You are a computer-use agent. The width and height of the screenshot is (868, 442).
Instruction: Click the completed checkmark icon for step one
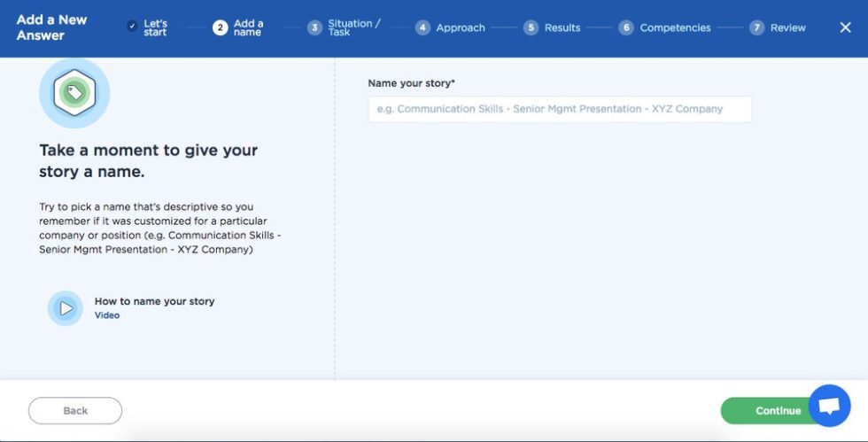pyautogui.click(x=132, y=27)
